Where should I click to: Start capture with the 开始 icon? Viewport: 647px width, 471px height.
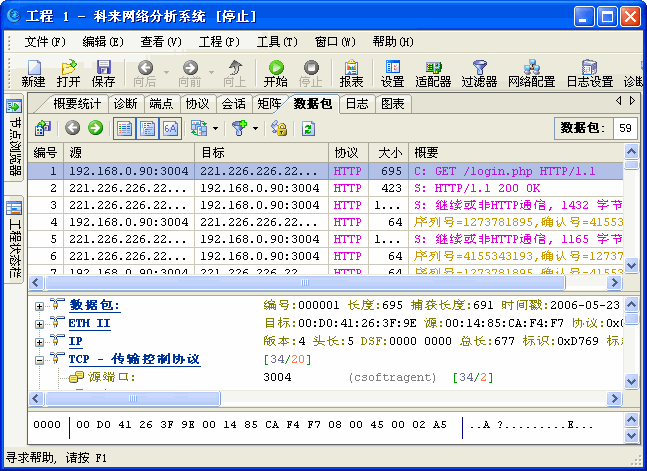276,73
